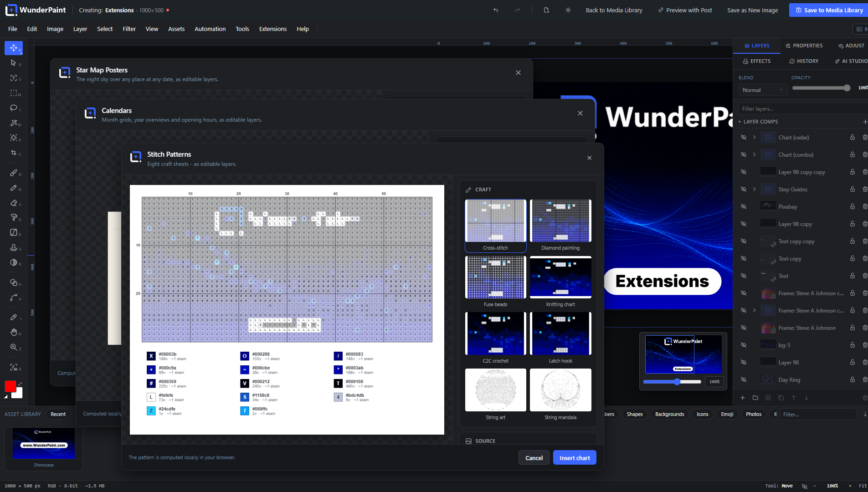The image size is (868, 492).
Task: Close the Calendars dialog
Action: 580,113
